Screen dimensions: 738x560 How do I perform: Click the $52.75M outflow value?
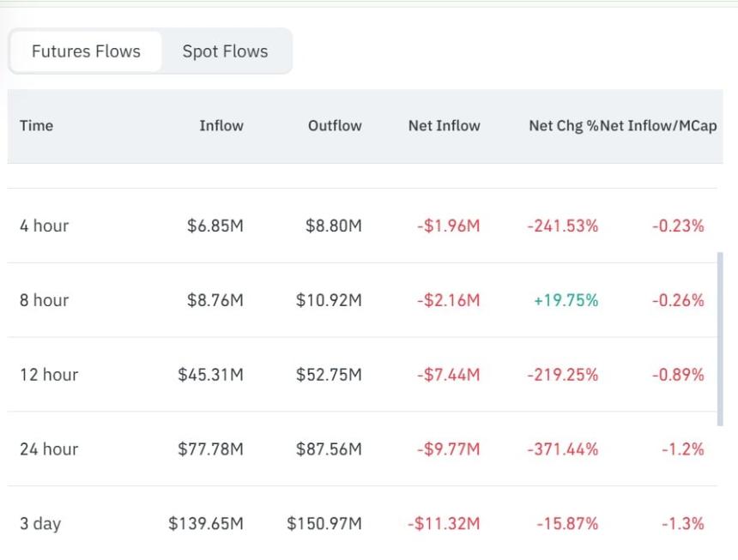coord(329,375)
